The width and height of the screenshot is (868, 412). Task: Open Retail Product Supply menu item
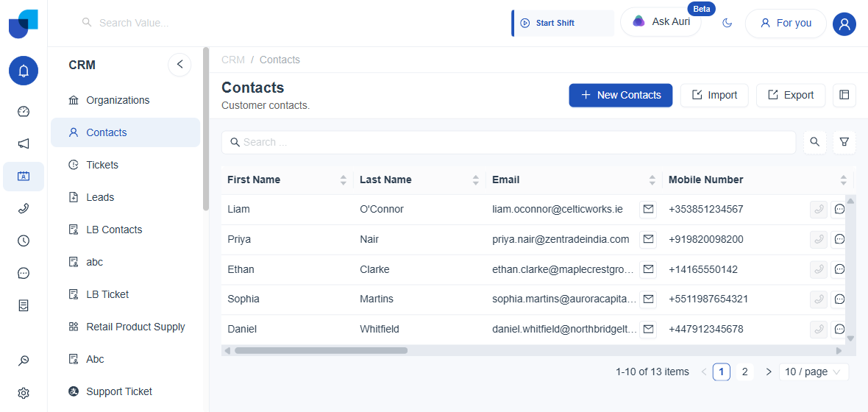pos(125,327)
